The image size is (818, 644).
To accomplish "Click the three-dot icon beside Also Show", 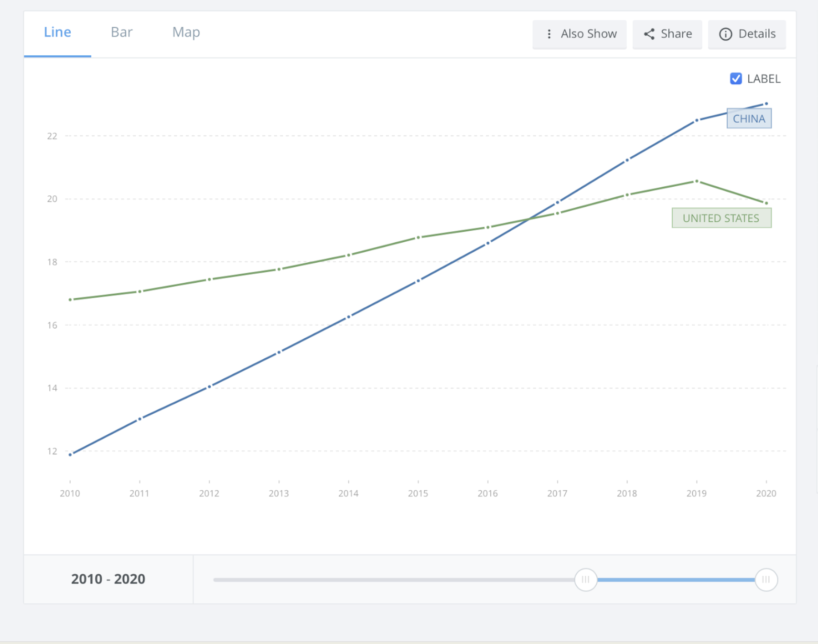I will (x=549, y=34).
